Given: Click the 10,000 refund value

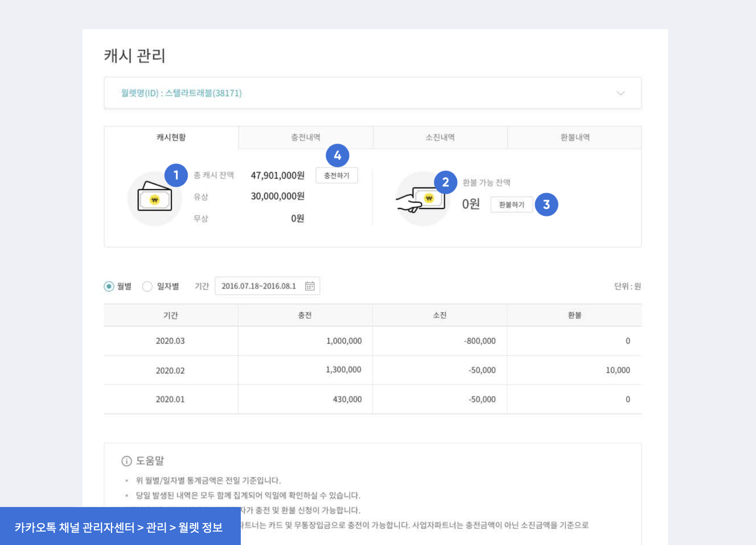Looking at the screenshot, I should click(x=618, y=370).
